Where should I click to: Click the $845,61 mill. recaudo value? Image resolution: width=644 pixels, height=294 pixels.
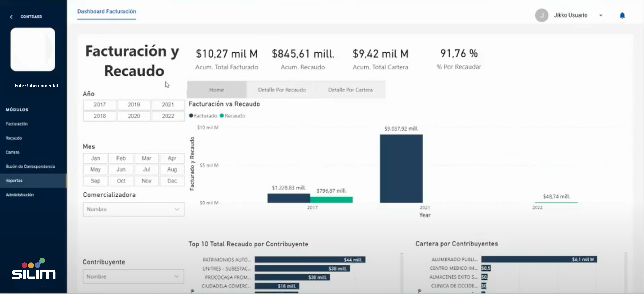(303, 54)
